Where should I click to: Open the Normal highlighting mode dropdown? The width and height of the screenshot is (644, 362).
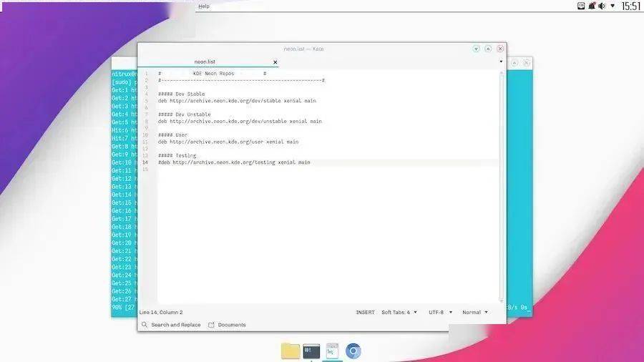click(475, 313)
